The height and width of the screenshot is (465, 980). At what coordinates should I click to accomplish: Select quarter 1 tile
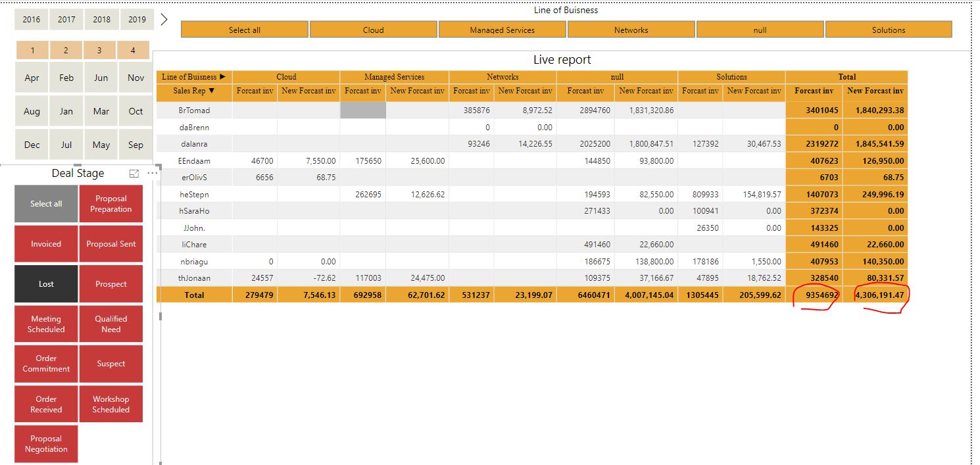(32, 50)
